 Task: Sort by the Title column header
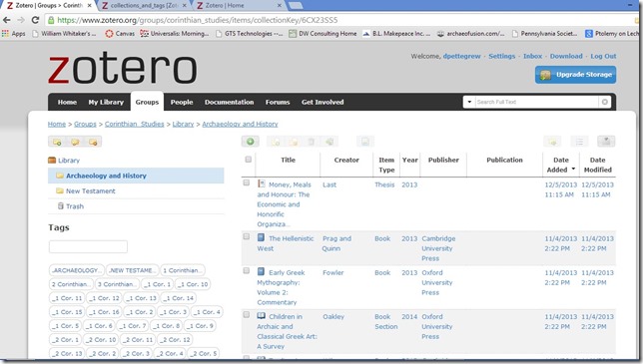click(x=288, y=161)
